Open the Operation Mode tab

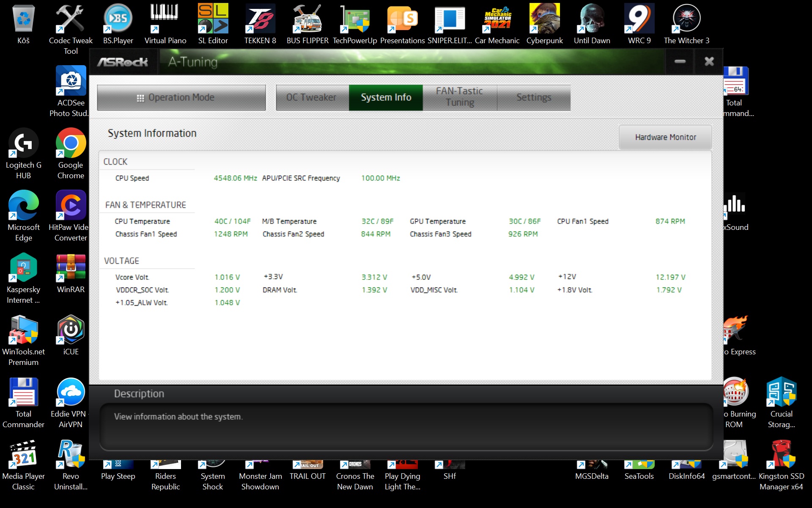tap(181, 97)
